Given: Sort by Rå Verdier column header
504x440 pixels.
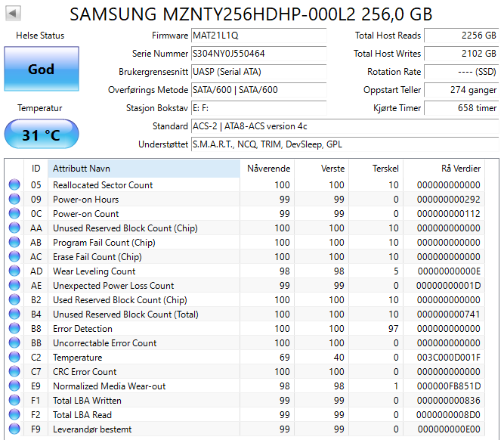Looking at the screenshot, I should [x=444, y=169].
